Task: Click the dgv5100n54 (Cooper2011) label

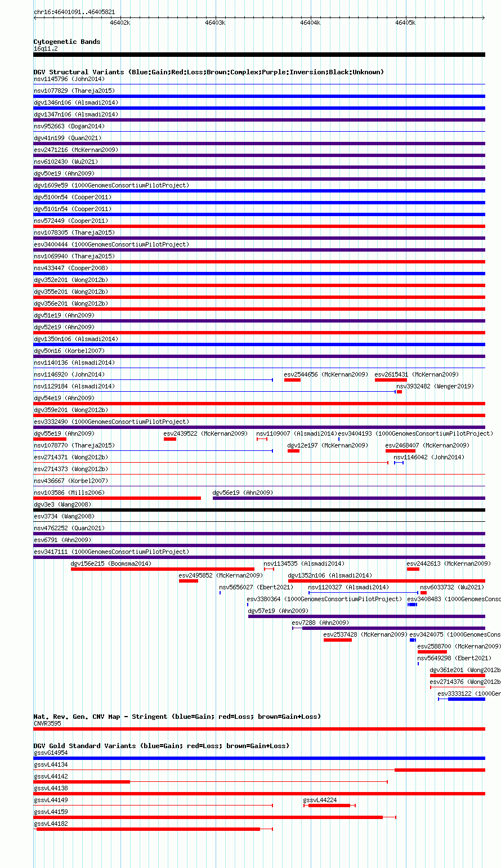Action: coord(73,197)
